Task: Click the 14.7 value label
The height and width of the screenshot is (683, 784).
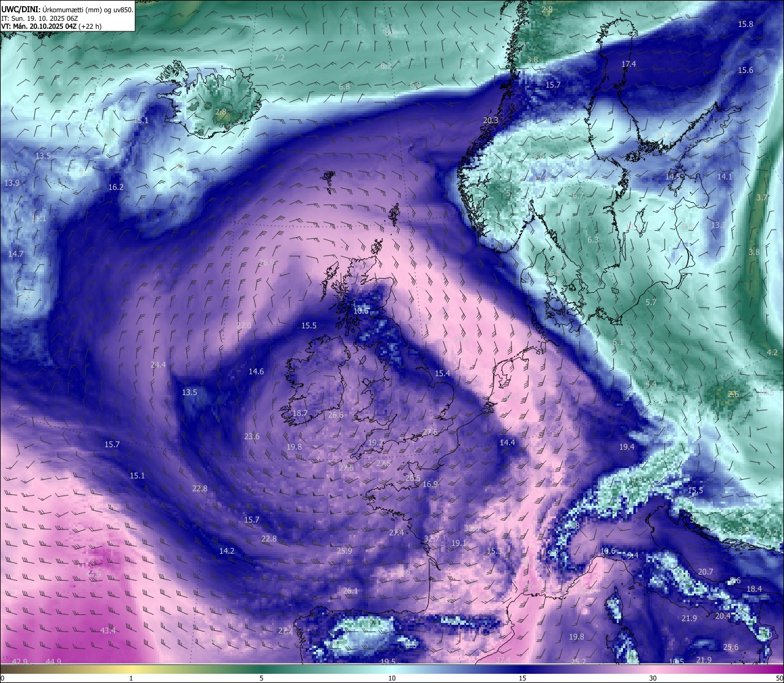Action: pos(16,254)
